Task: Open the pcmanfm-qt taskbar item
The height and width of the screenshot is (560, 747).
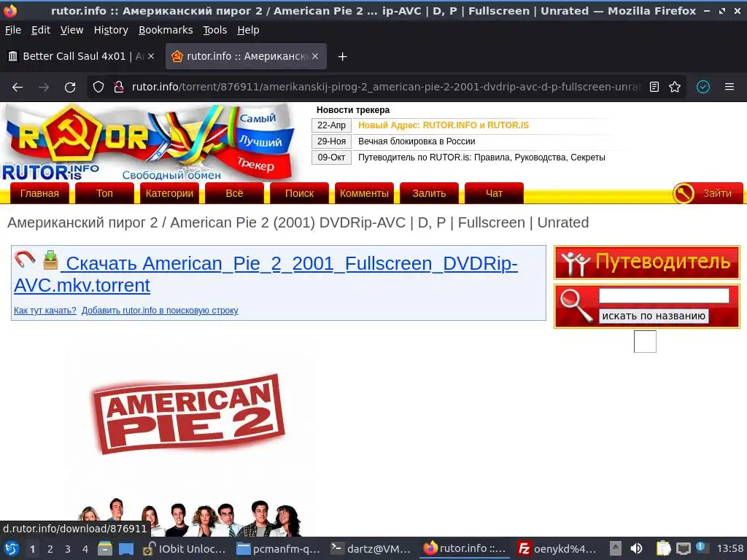Action: tap(279, 549)
